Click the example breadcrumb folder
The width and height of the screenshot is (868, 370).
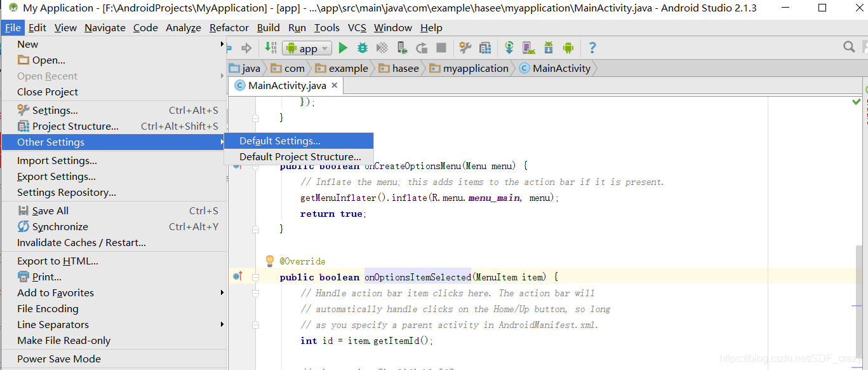tap(342, 69)
